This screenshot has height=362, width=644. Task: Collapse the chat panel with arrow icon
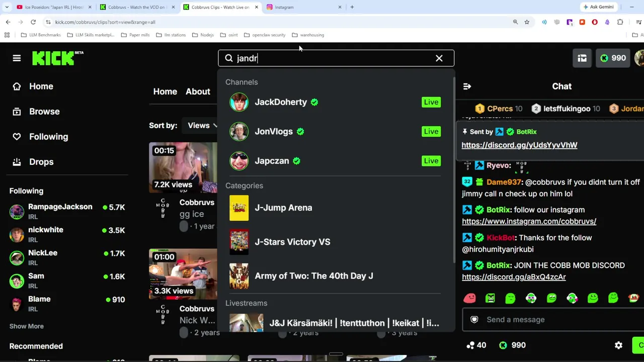[x=467, y=86]
